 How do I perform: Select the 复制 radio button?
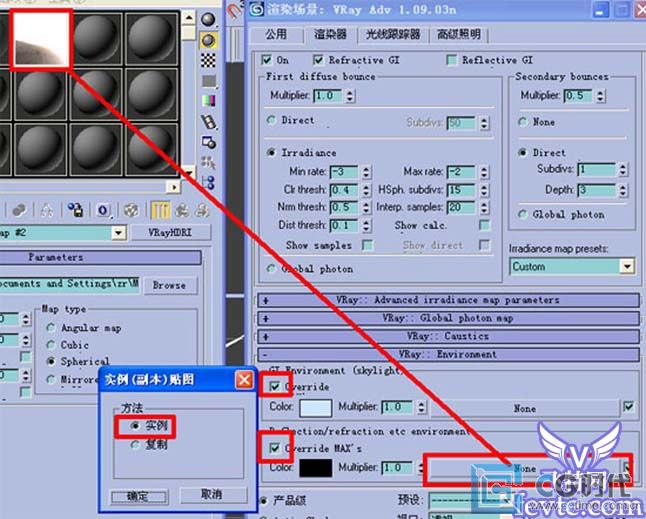pyautogui.click(x=135, y=445)
